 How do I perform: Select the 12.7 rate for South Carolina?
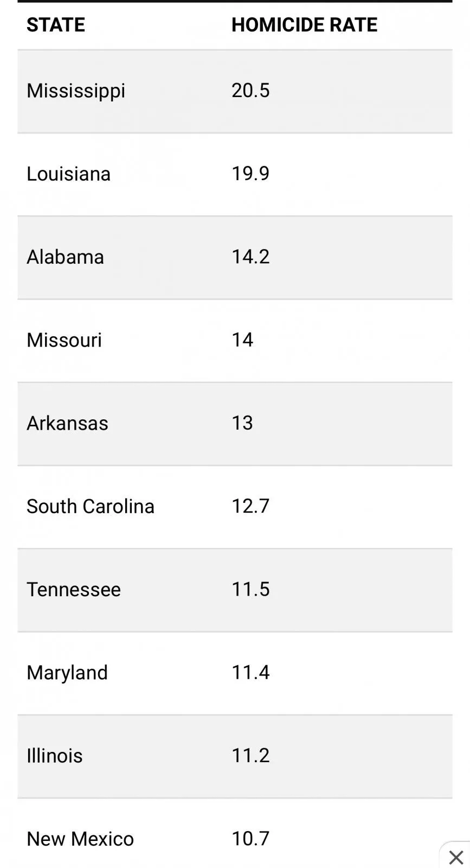pyautogui.click(x=250, y=506)
